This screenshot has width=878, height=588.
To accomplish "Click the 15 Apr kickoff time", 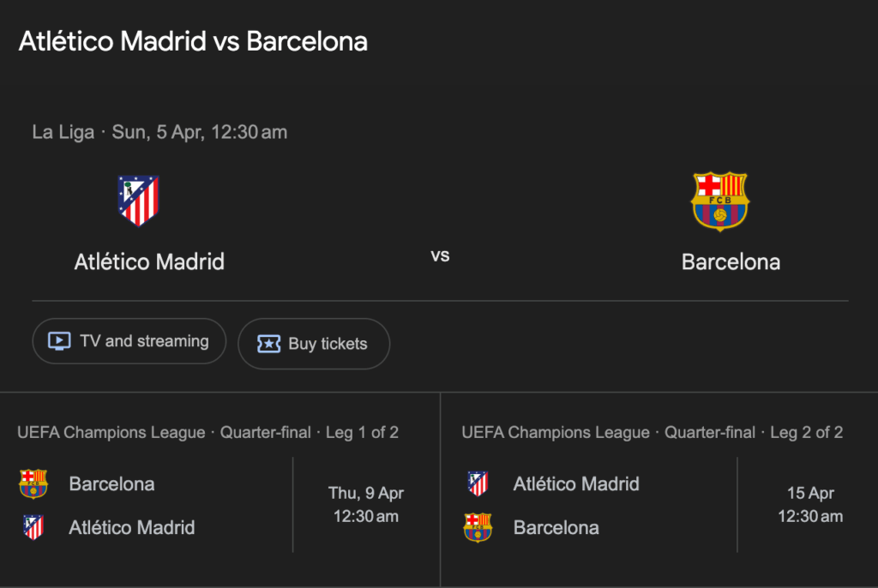I will (x=810, y=505).
